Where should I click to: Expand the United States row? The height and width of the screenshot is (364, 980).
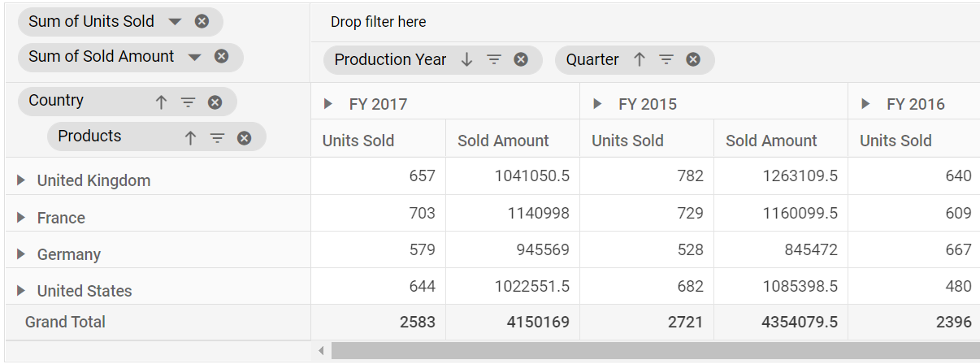pyautogui.click(x=21, y=291)
